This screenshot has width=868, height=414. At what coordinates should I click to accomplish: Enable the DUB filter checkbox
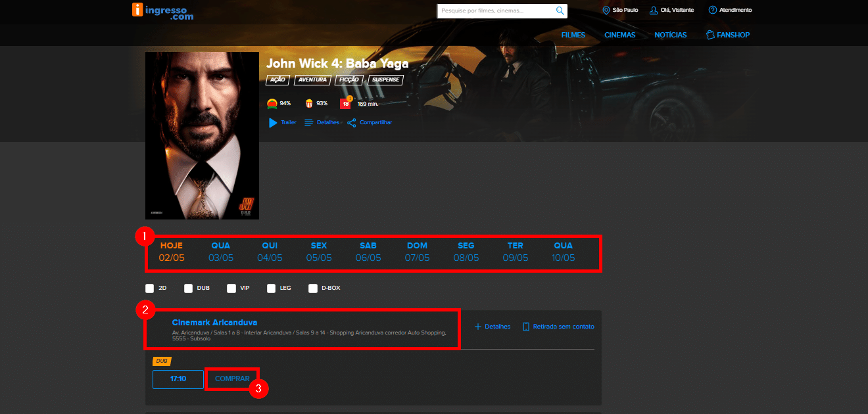[x=189, y=288]
